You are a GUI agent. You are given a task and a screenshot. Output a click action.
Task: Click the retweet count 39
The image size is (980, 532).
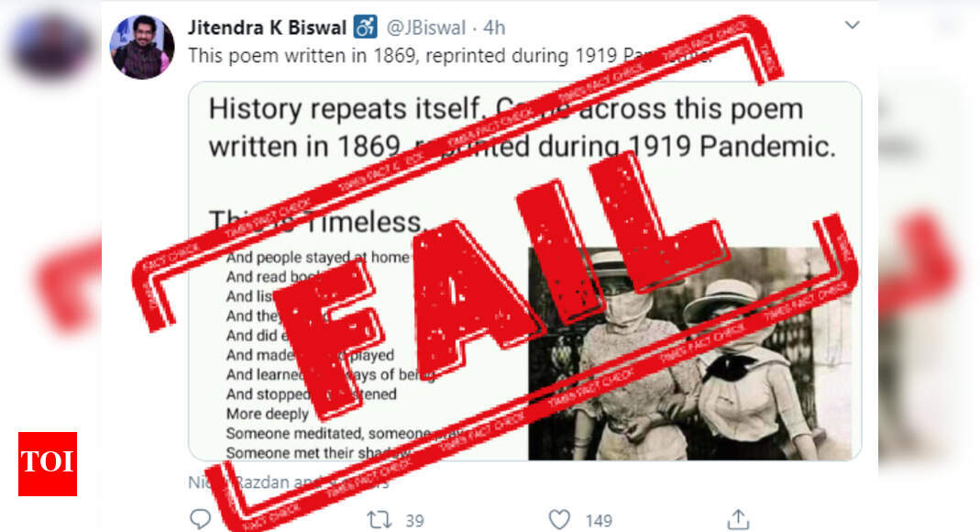coord(414,520)
